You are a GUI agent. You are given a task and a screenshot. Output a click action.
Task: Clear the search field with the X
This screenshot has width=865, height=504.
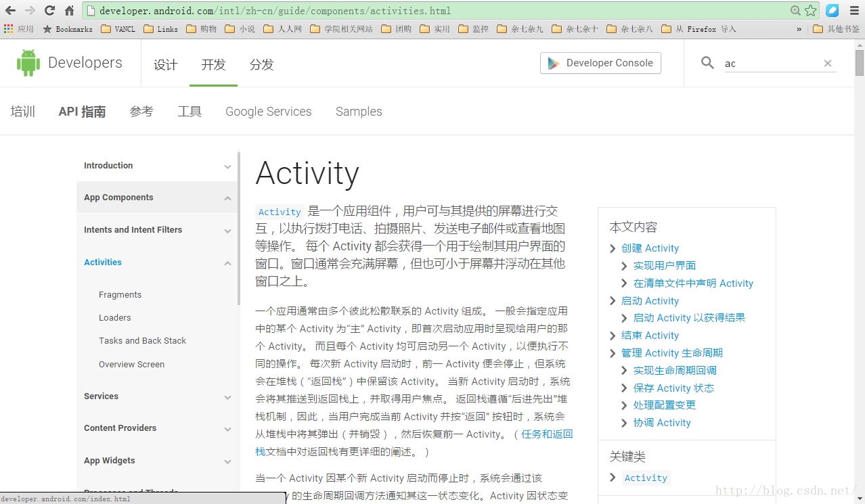[x=827, y=63]
